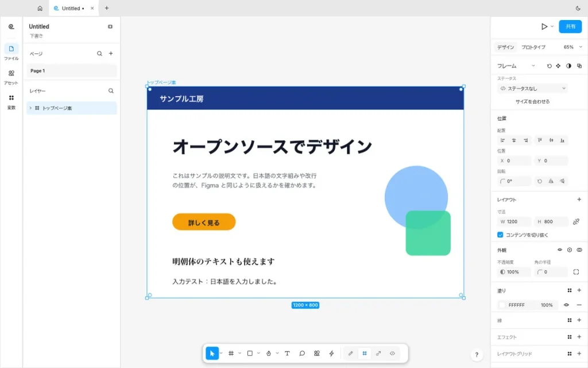The image size is (588, 368).
Task: Click the help question mark button
Action: (x=477, y=355)
